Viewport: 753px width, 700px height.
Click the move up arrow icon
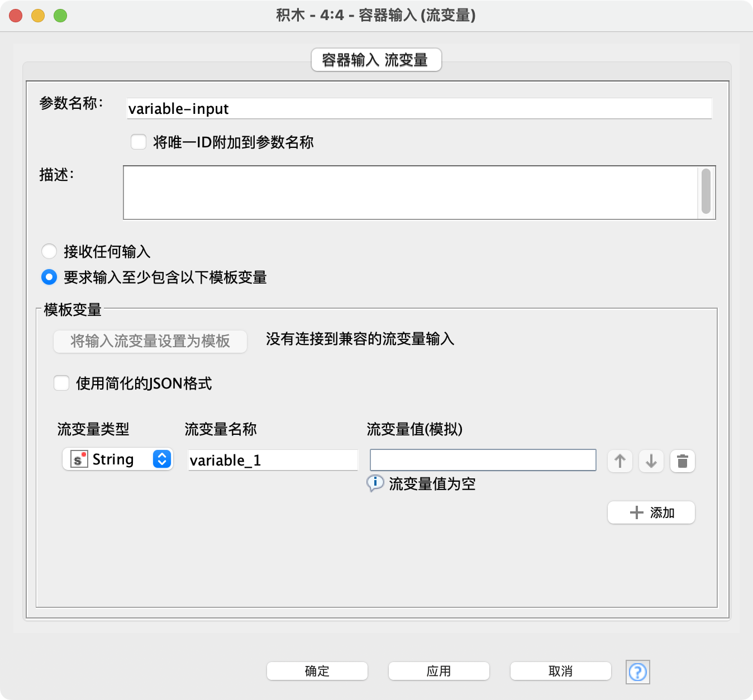coord(619,461)
